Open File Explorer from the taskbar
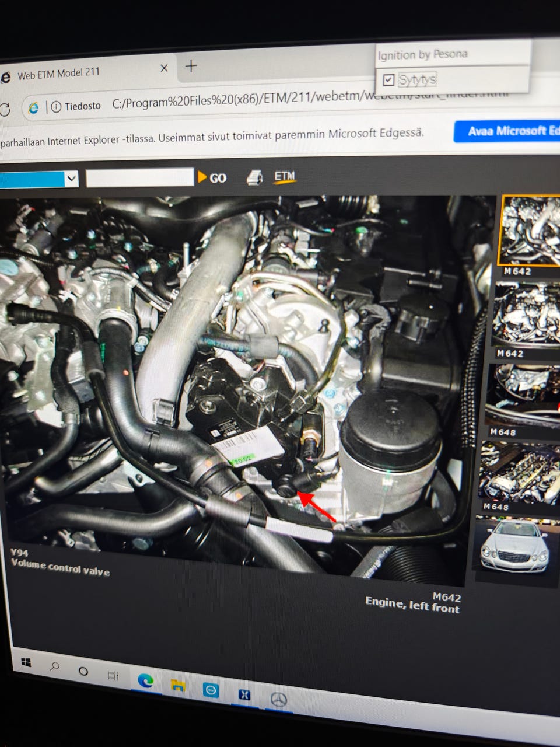 coord(178,685)
